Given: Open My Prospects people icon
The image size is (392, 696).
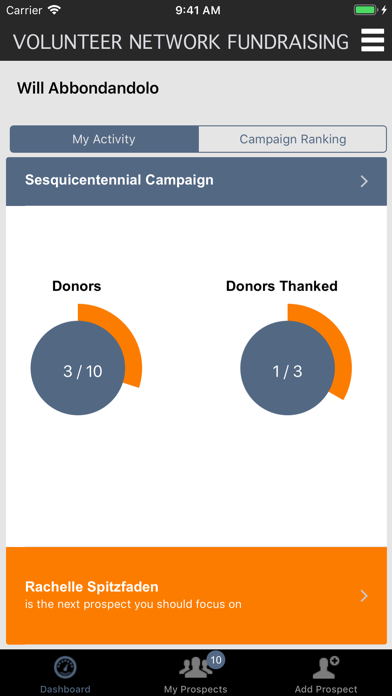Looking at the screenshot, I should pos(195,668).
